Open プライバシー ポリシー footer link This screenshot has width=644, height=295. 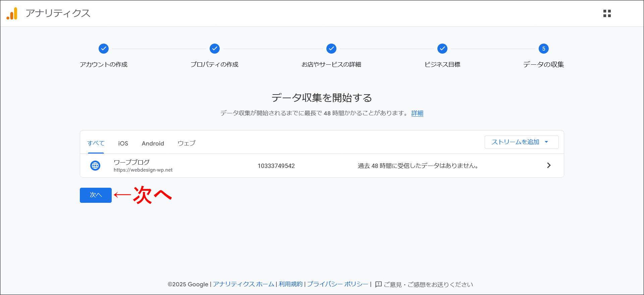coord(338,284)
